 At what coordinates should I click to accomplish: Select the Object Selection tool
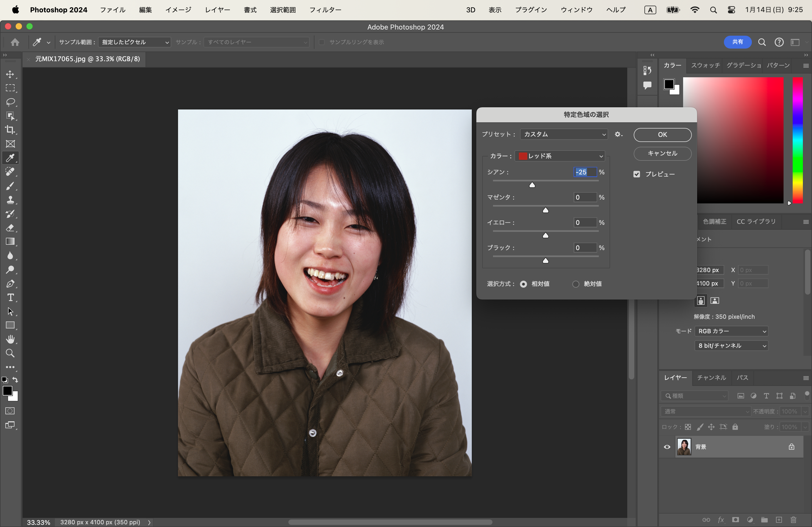coord(10,116)
